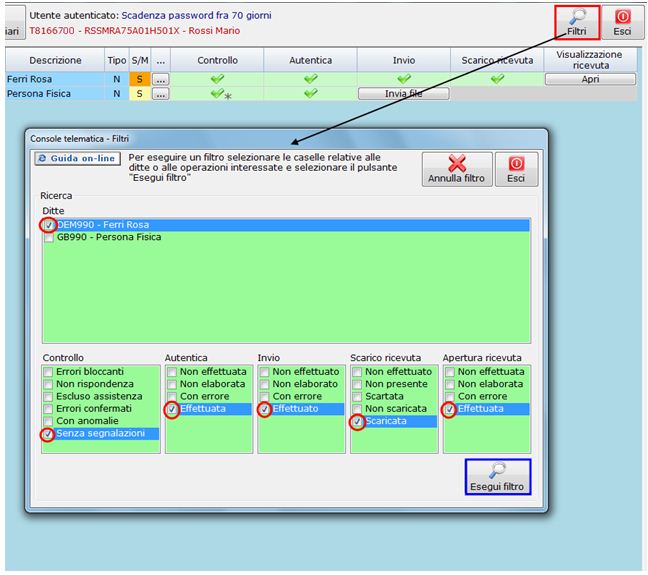Viewport: 648px width, 575px height.
Task: Uncheck Effettuata under Apertura ricevuta
Action: point(450,409)
